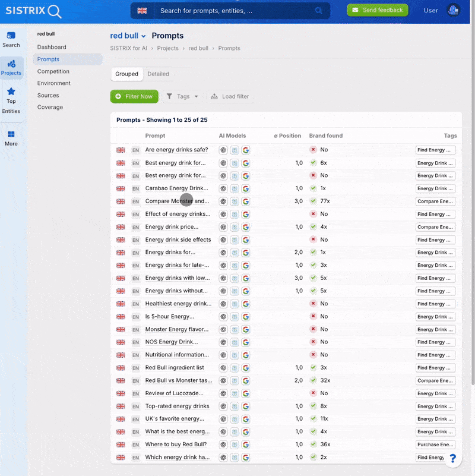
Task: Click the magnifier search icon in search bar
Action: [319, 11]
